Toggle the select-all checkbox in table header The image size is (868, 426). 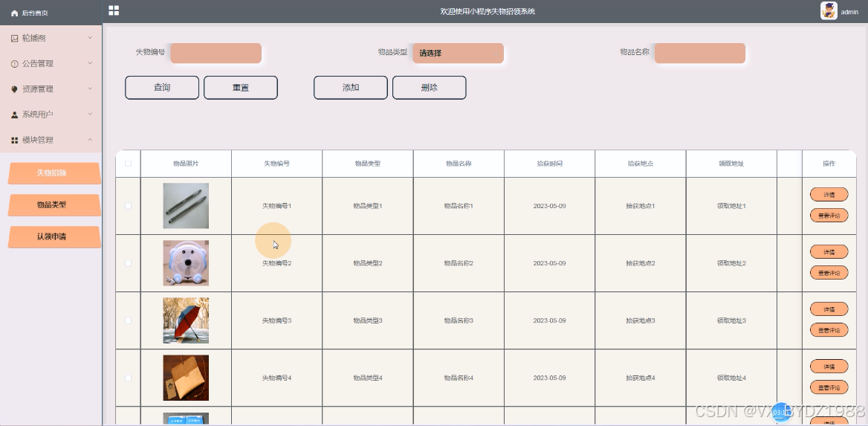click(x=129, y=164)
